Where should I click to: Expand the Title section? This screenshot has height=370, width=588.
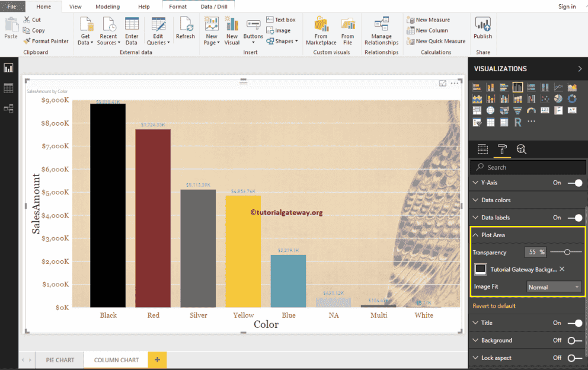tap(475, 323)
